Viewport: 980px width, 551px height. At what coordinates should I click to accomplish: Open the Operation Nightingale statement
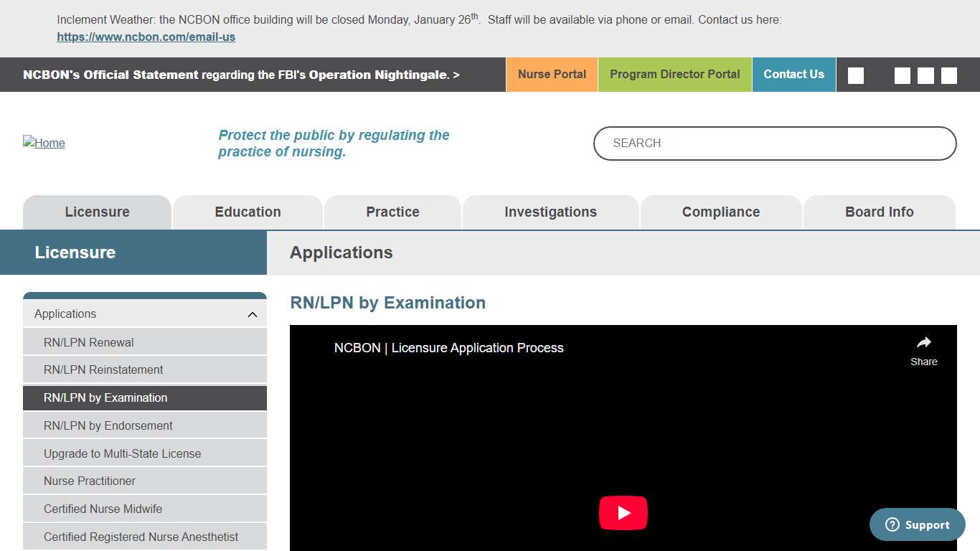pos(240,75)
